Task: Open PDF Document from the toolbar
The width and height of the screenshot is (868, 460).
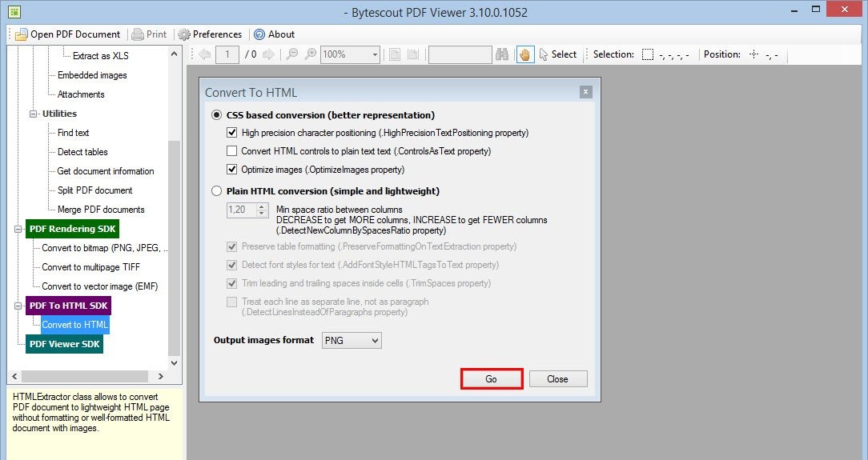Action: [67, 34]
